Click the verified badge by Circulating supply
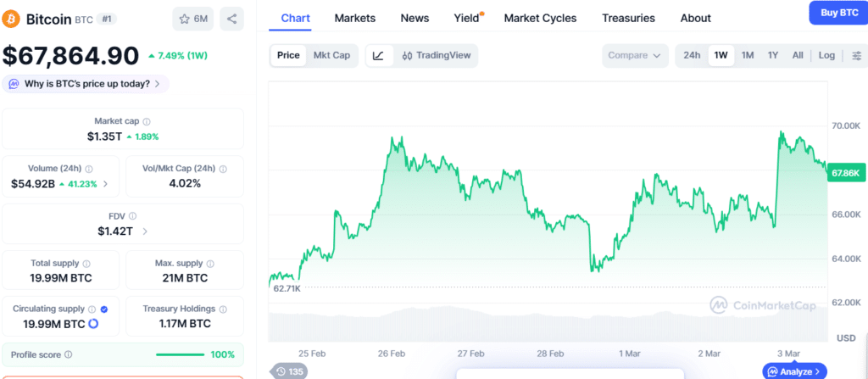This screenshot has height=379, width=868. click(x=103, y=309)
